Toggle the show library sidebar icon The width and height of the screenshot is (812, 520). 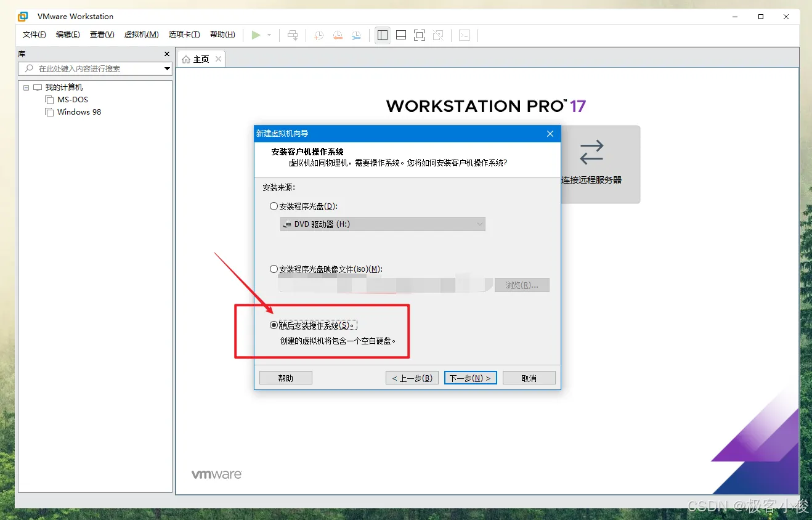point(383,35)
